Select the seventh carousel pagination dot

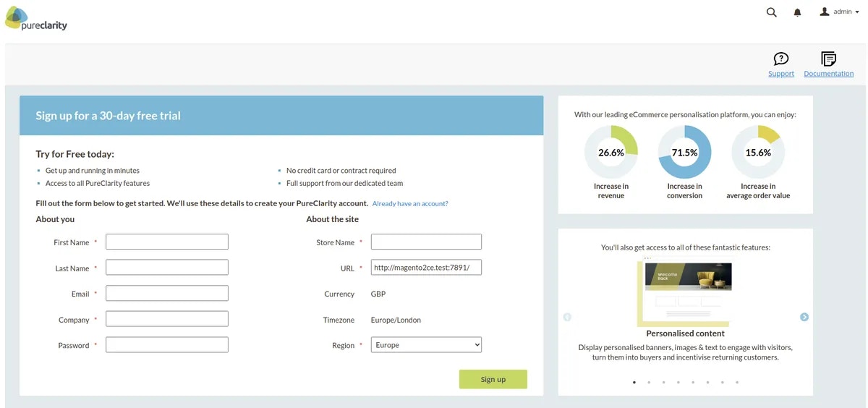click(x=722, y=382)
